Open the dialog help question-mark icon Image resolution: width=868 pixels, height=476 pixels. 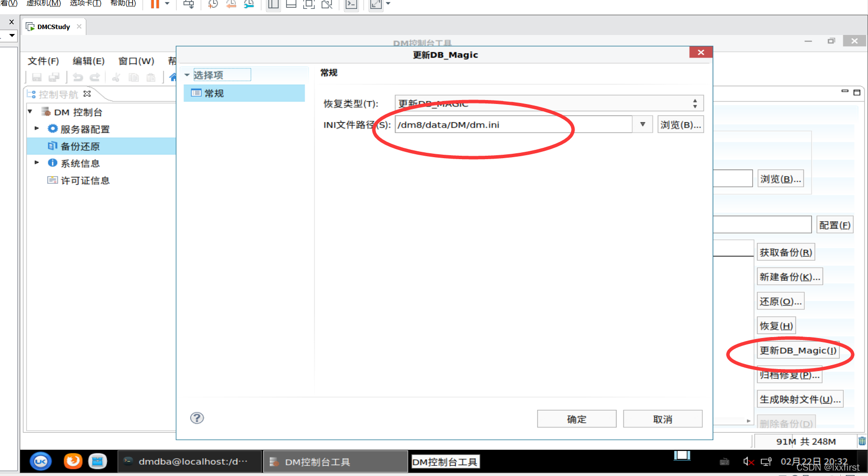point(197,418)
